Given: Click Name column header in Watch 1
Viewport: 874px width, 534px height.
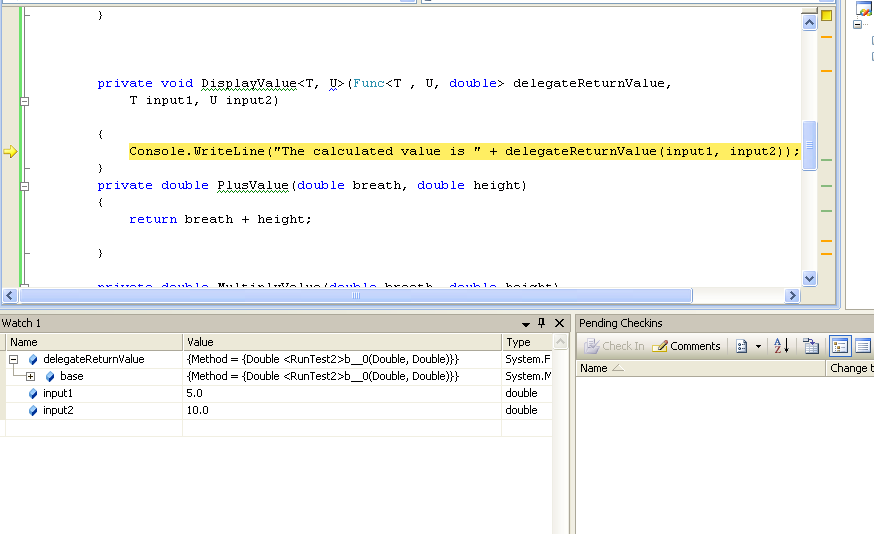Looking at the screenshot, I should point(94,342).
